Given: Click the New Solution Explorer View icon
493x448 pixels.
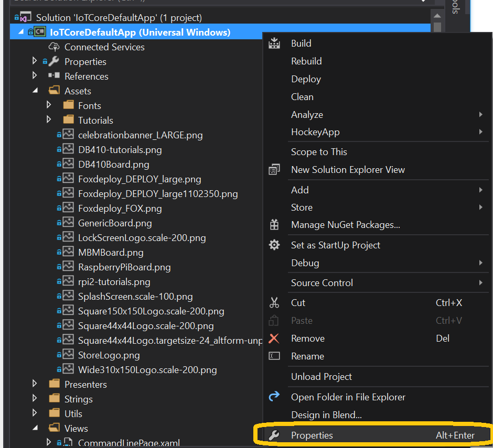Looking at the screenshot, I should pos(274,170).
